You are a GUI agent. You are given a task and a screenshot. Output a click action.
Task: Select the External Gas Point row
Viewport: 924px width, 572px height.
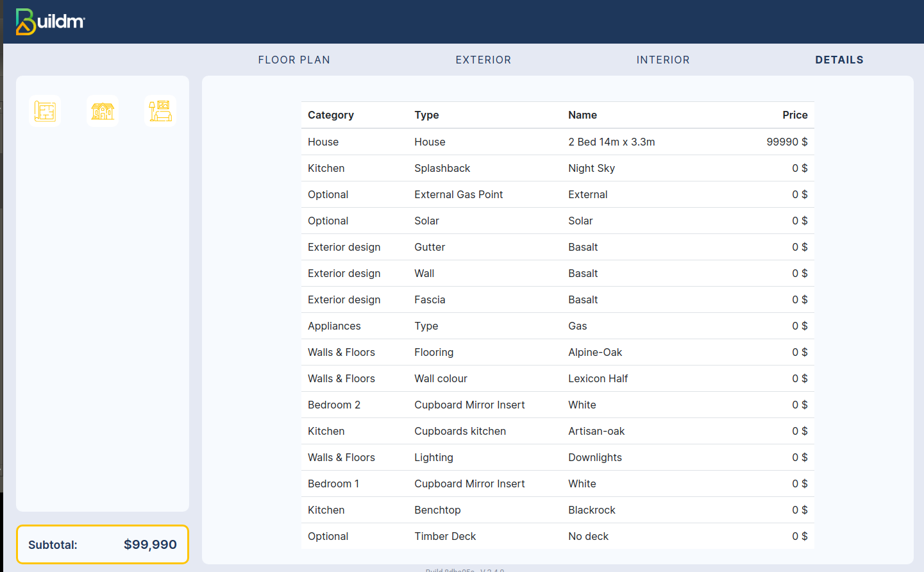[x=557, y=194]
